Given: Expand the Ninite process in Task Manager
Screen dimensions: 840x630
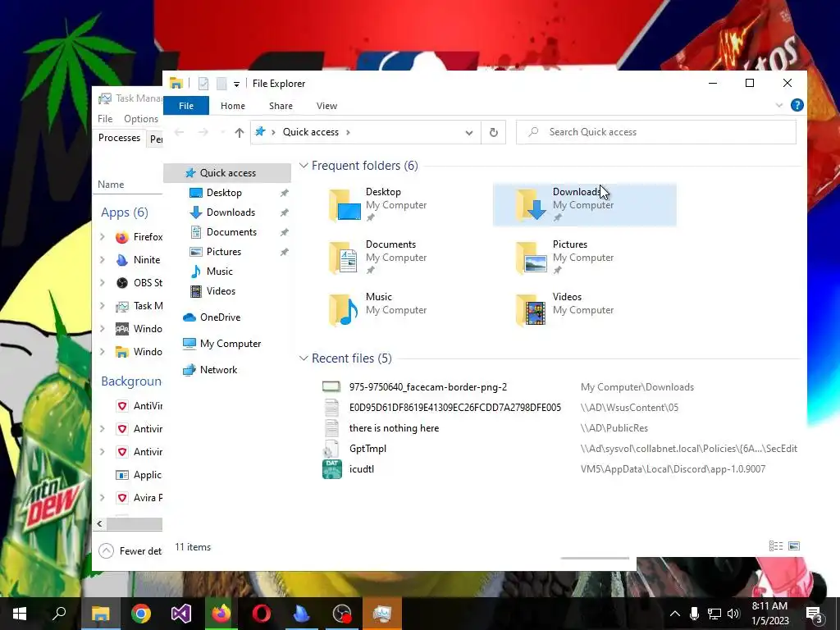Looking at the screenshot, I should click(x=103, y=259).
